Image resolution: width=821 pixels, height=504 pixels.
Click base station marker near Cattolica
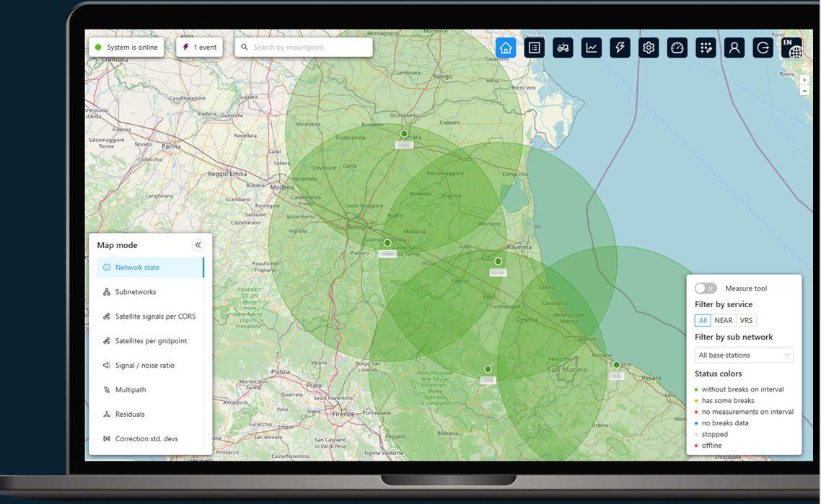[x=617, y=365]
